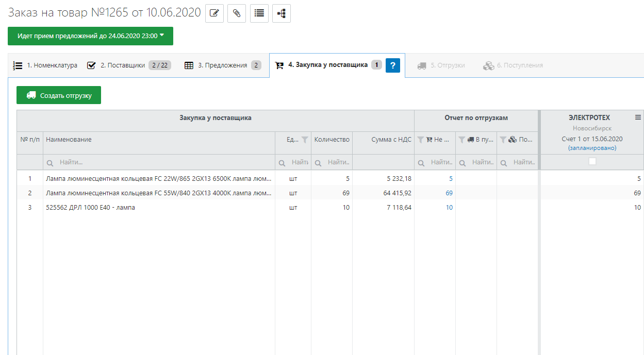The width and height of the screenshot is (644, 355).
Task: Click the hierarchy structure icon button
Action: 282,13
